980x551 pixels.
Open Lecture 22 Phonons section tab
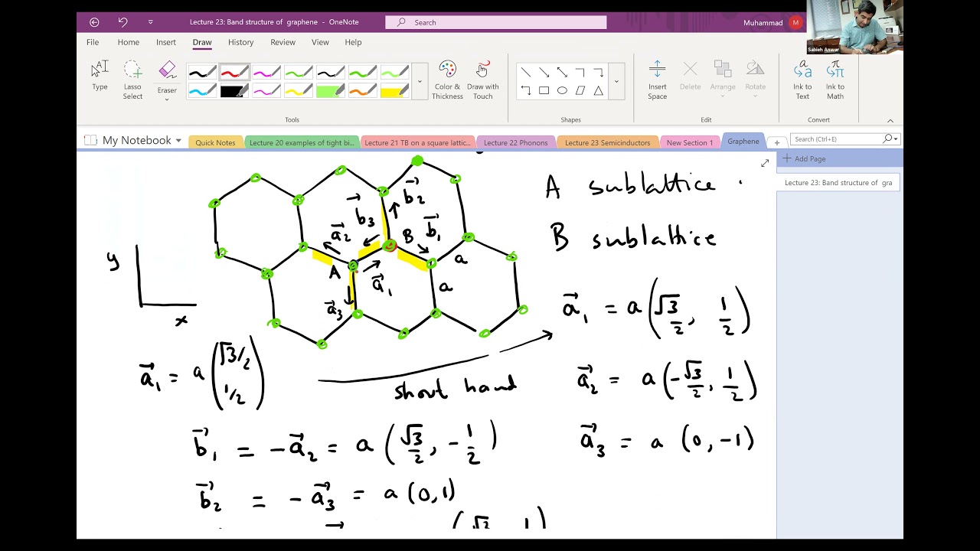515,142
